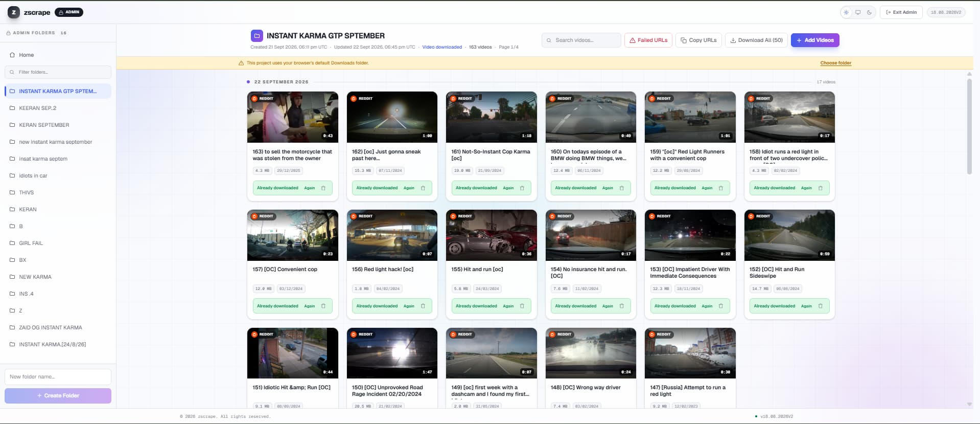The height and width of the screenshot is (424, 980).
Task: Click the purple folder icon beside the page title
Action: coord(257,36)
